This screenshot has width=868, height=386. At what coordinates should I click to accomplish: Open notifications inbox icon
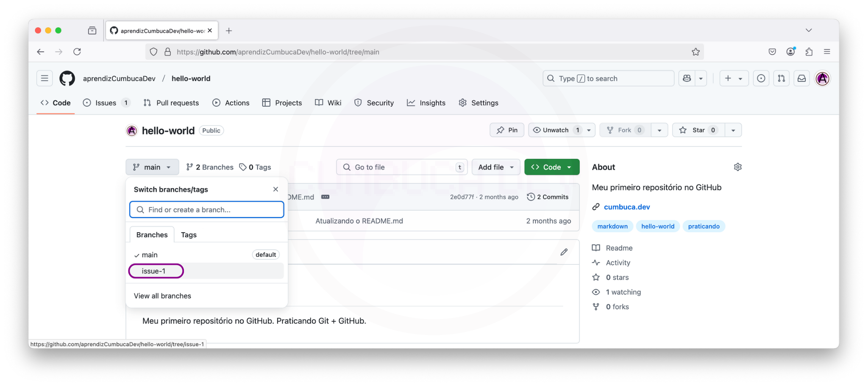tap(801, 78)
